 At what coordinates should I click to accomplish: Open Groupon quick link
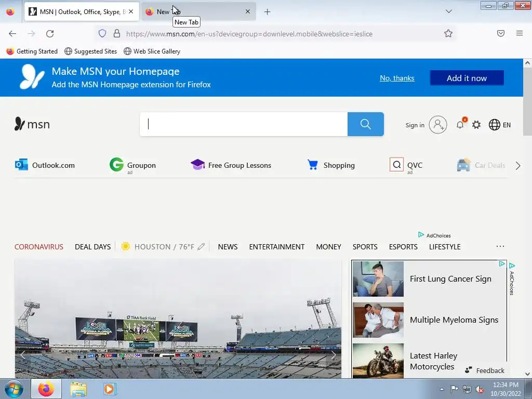coord(132,165)
